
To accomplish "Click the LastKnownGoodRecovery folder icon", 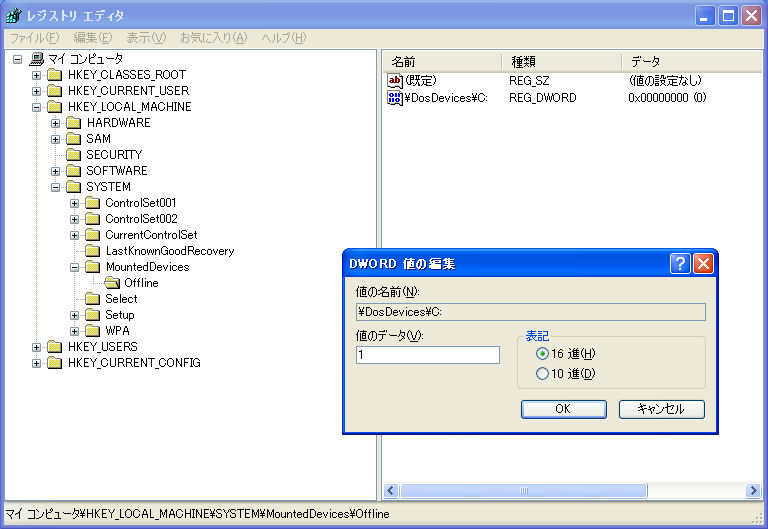I will (93, 251).
